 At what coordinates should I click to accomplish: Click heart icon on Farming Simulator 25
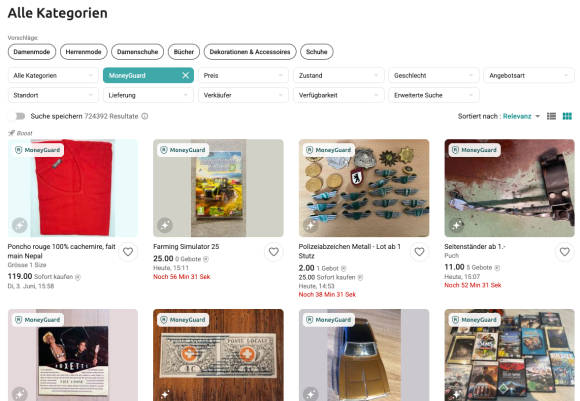[274, 252]
